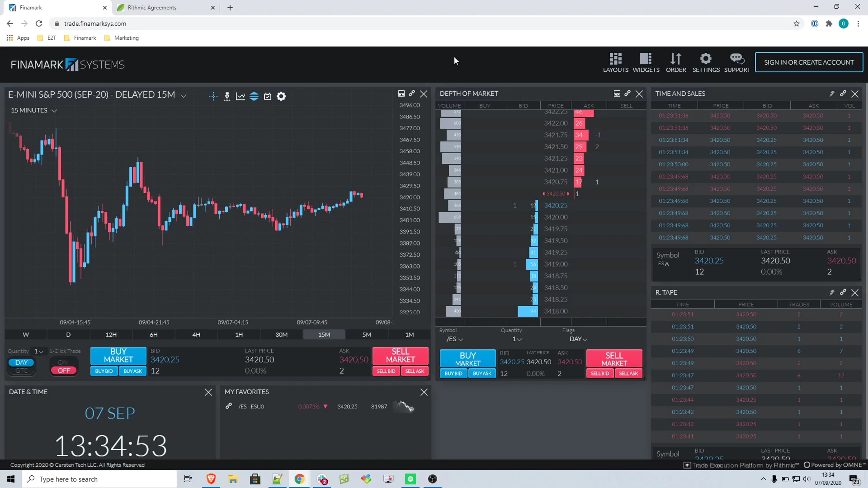The width and height of the screenshot is (868, 488).
Task: Click Sell Market in Depth of Market
Action: tap(614, 359)
